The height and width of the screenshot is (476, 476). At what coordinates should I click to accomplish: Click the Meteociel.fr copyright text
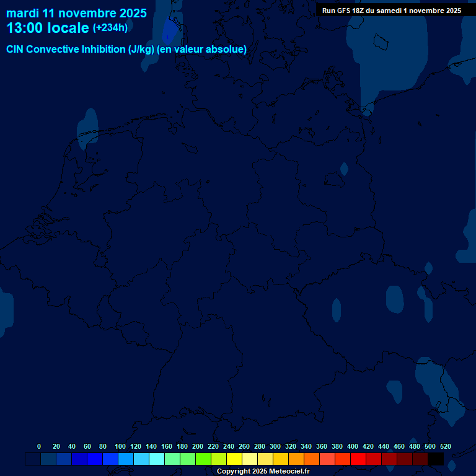click(x=263, y=472)
